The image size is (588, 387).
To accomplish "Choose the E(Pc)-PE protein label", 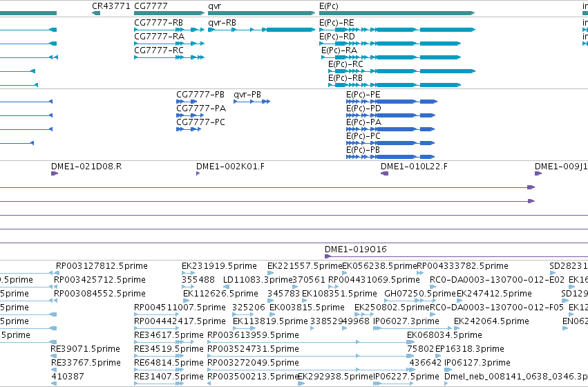I will tap(363, 95).
